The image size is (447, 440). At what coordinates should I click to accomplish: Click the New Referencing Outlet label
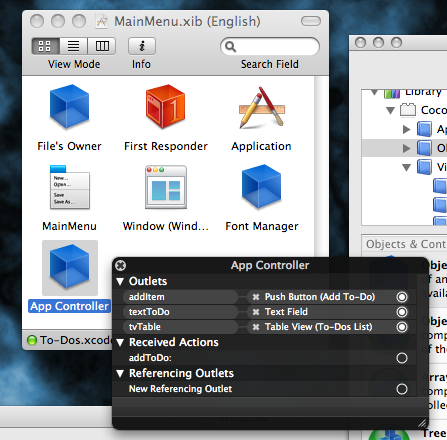coord(180,389)
